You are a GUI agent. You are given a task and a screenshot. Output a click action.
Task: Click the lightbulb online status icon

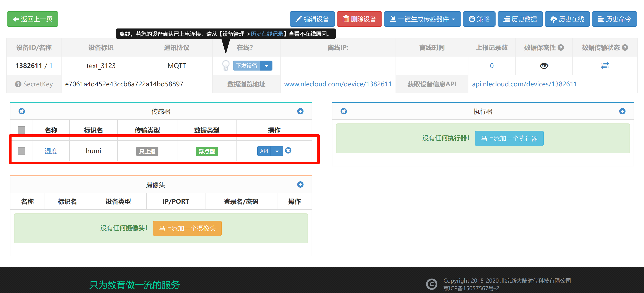(x=226, y=65)
